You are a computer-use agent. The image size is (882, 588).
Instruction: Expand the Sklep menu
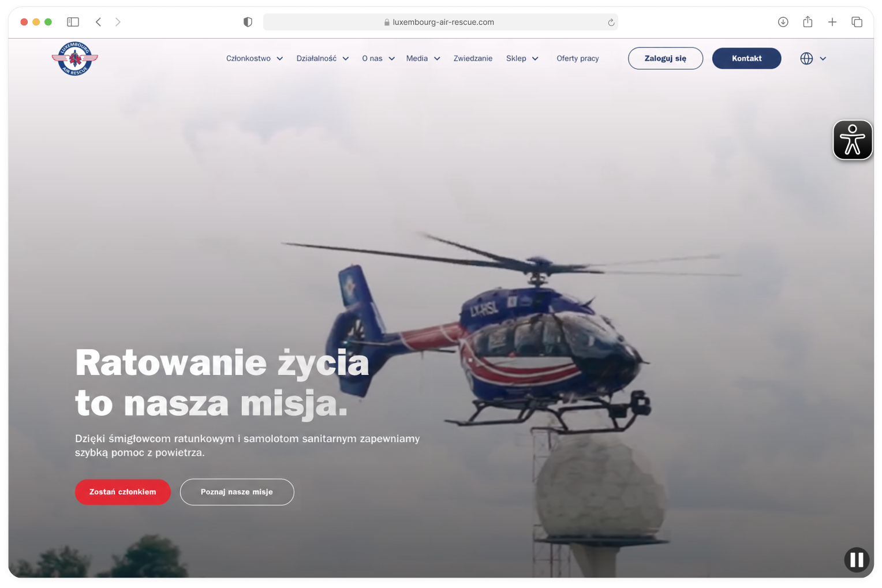(522, 58)
